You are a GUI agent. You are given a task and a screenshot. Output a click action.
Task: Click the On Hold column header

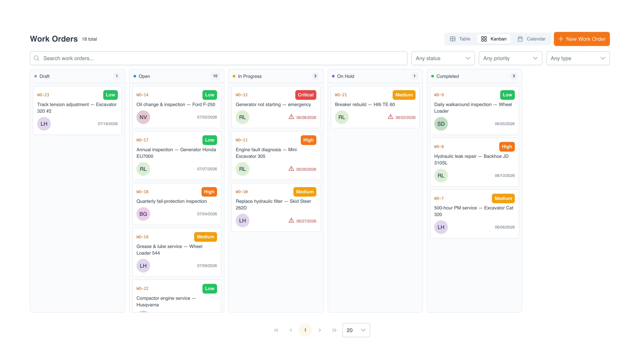(x=375, y=76)
